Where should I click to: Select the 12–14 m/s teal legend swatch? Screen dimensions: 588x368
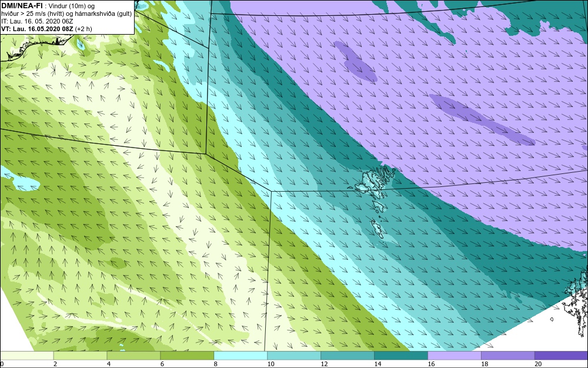click(x=348, y=355)
